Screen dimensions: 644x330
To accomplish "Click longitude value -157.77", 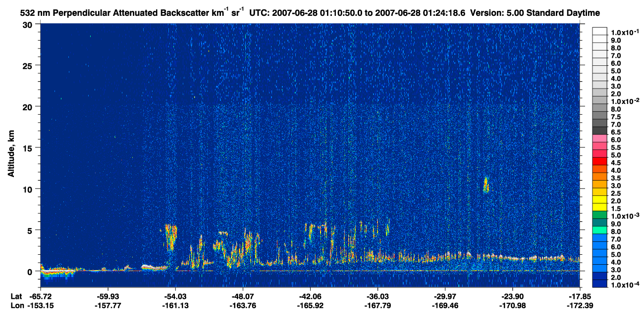I will [108, 305].
